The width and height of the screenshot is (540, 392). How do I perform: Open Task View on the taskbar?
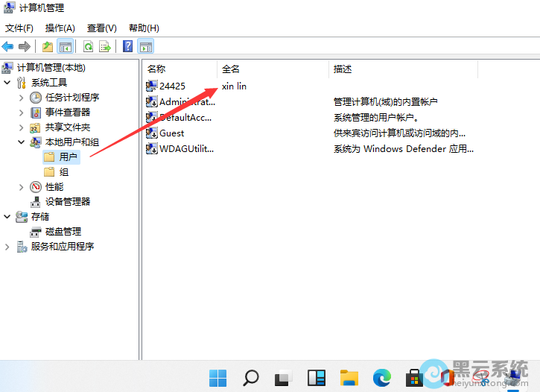(284, 378)
